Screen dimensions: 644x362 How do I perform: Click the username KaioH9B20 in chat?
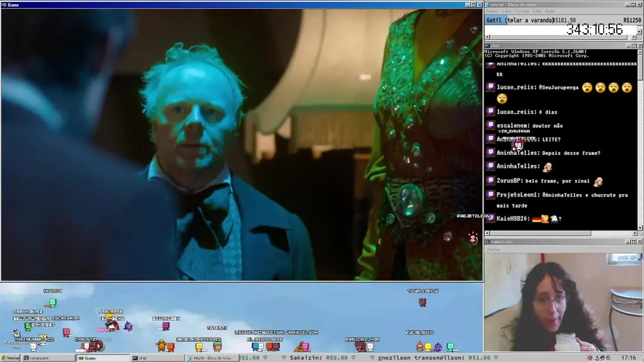coord(512,219)
